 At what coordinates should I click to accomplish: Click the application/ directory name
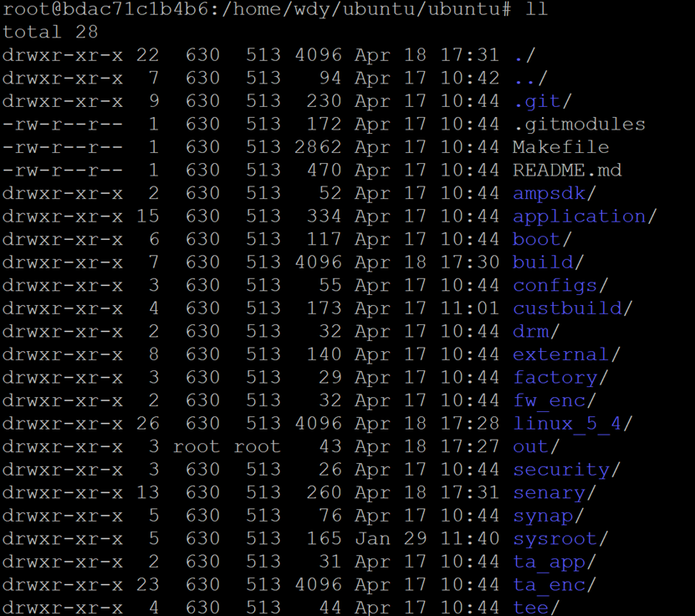[x=585, y=216]
